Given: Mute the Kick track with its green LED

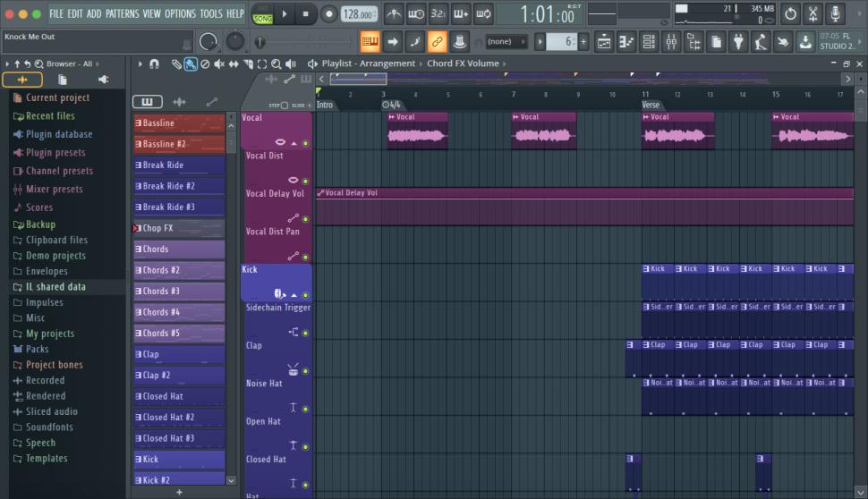Looking at the screenshot, I should (305, 294).
